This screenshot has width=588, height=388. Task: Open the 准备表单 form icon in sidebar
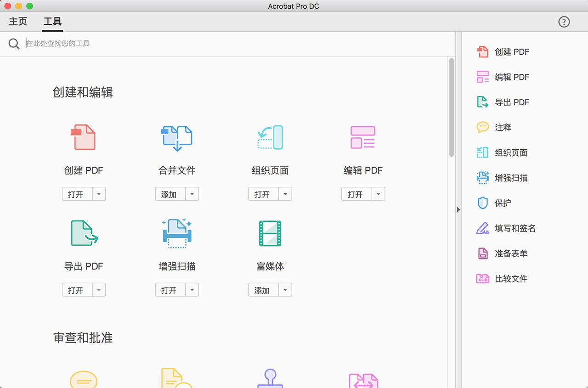pyautogui.click(x=483, y=253)
